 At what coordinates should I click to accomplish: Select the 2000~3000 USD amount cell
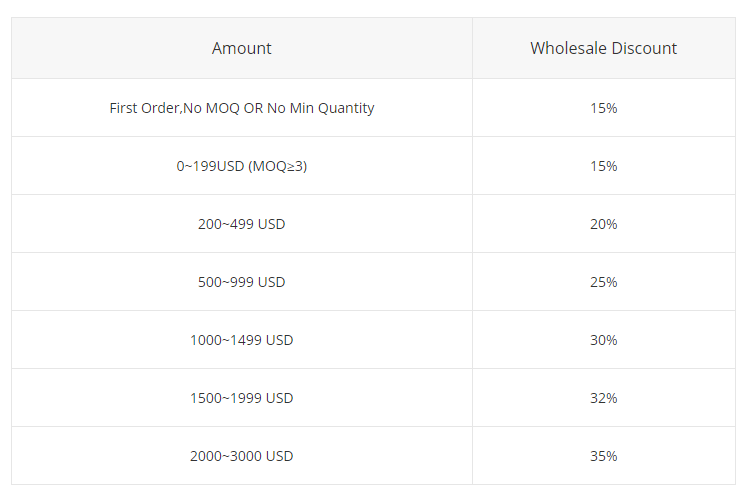pyautogui.click(x=242, y=456)
